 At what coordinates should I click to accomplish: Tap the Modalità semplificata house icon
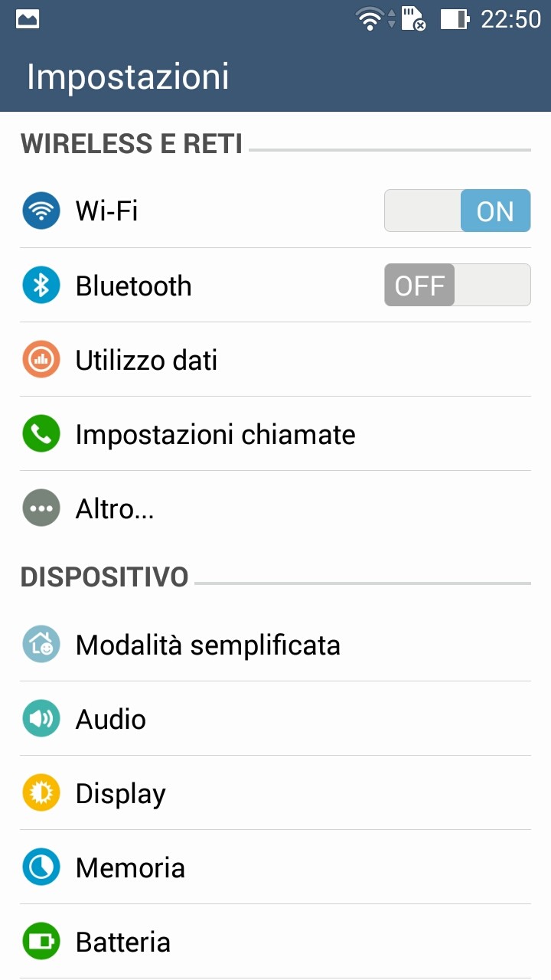coord(41,645)
